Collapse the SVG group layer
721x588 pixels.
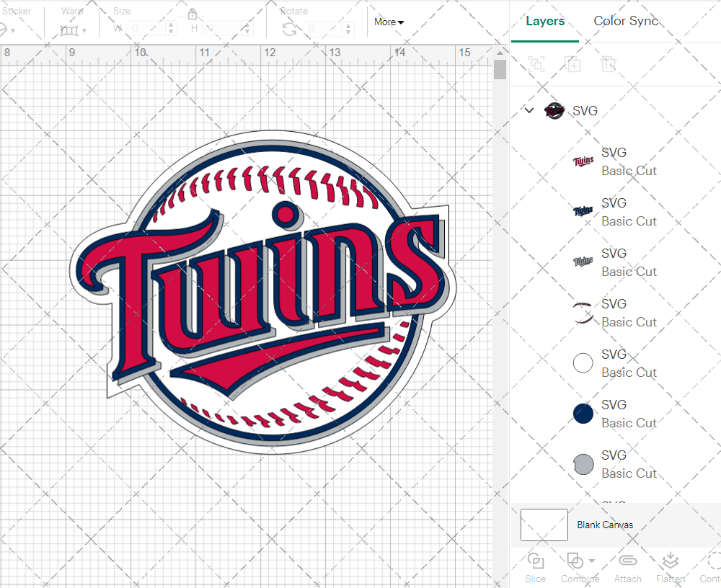tap(529, 110)
